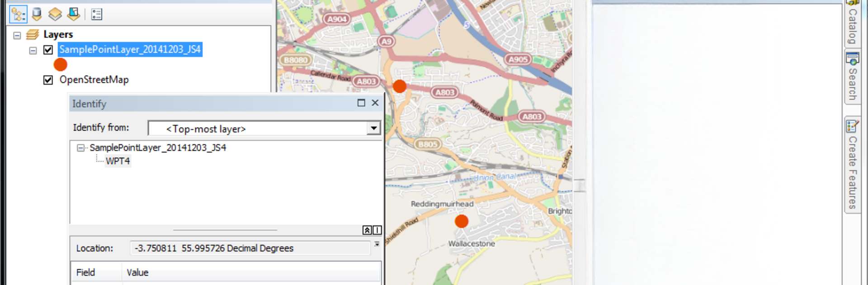Click Location coordinates field
This screenshot has height=285, width=868.
(250, 248)
